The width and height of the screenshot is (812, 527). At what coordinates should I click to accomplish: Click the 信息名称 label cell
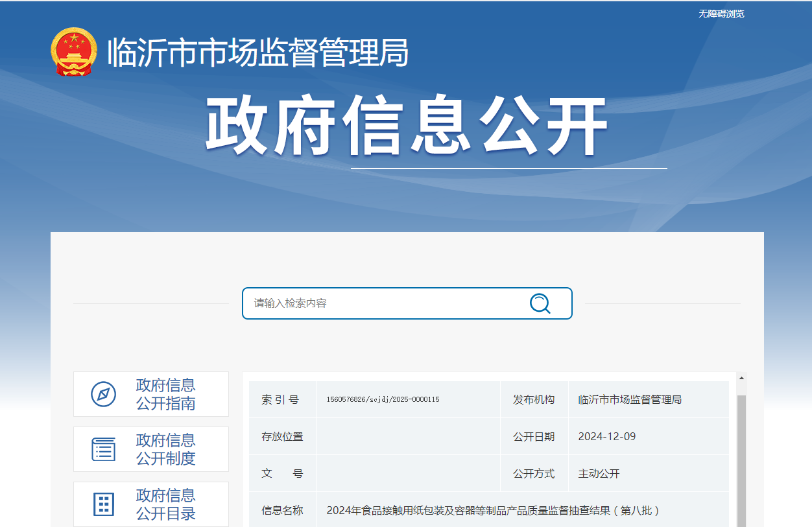tap(283, 510)
